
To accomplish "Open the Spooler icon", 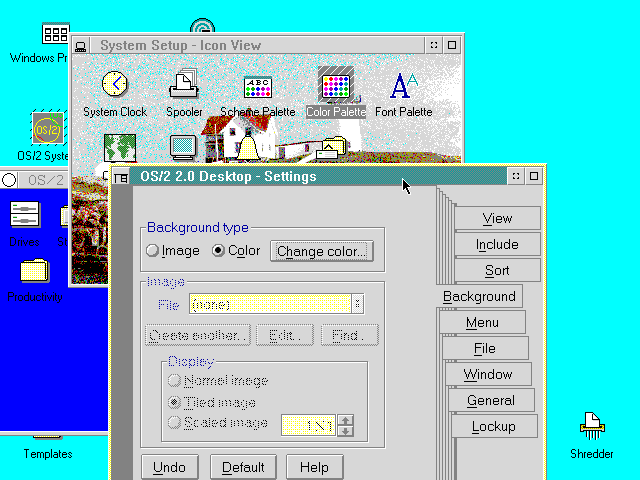I will [x=184, y=84].
